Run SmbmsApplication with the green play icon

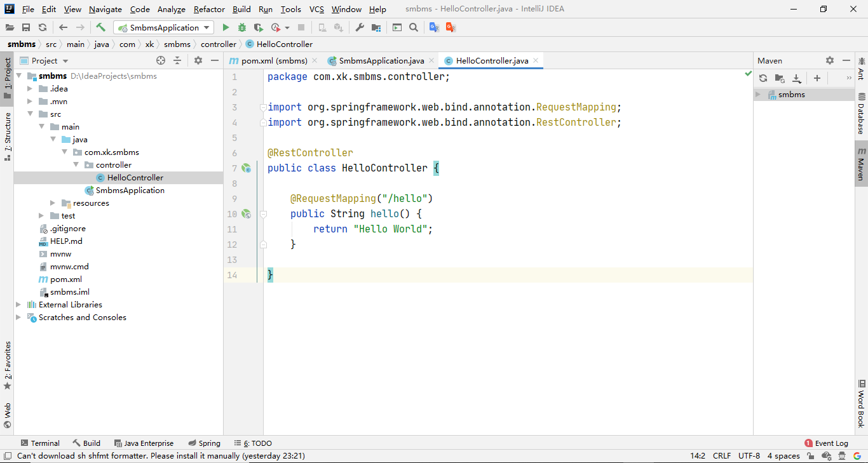click(226, 27)
